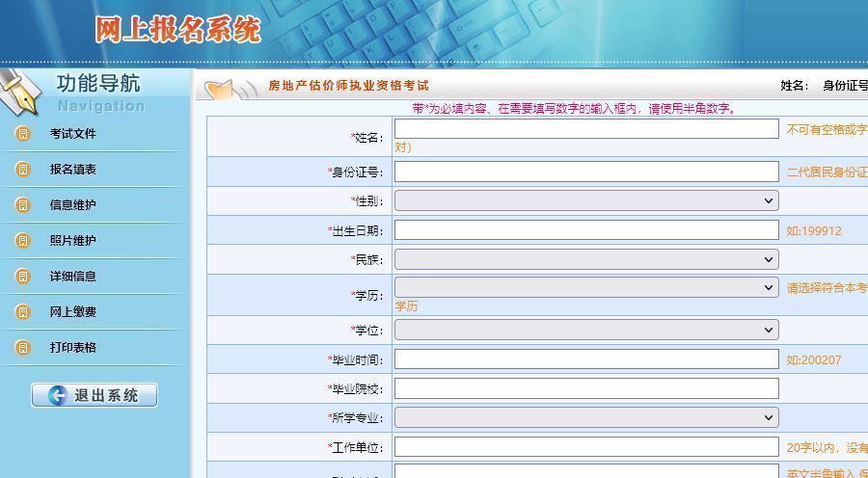868x478 pixels.
Task: Open the 所学专业 dropdown
Action: (x=585, y=417)
